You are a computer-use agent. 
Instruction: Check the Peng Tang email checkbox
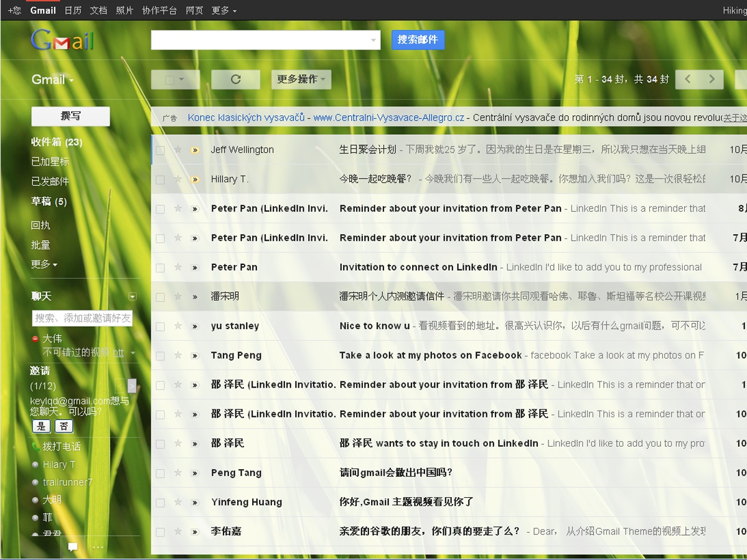coord(160,474)
